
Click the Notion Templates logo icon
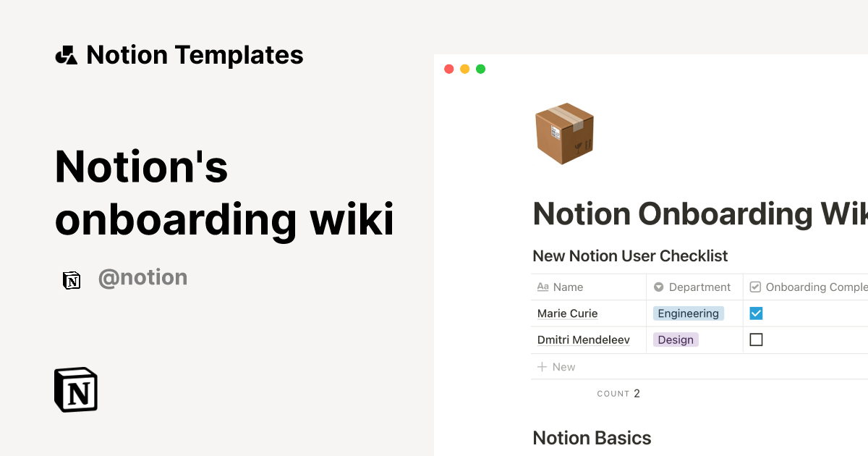(x=66, y=54)
